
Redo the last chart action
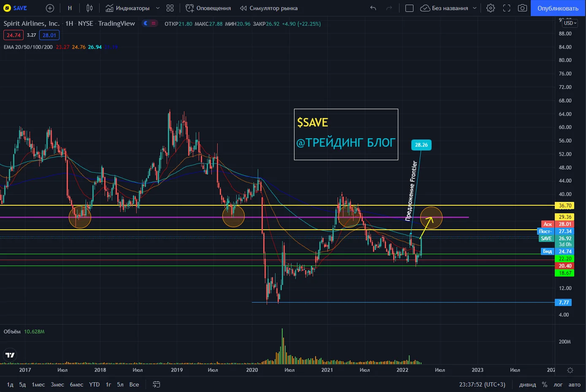389,8
